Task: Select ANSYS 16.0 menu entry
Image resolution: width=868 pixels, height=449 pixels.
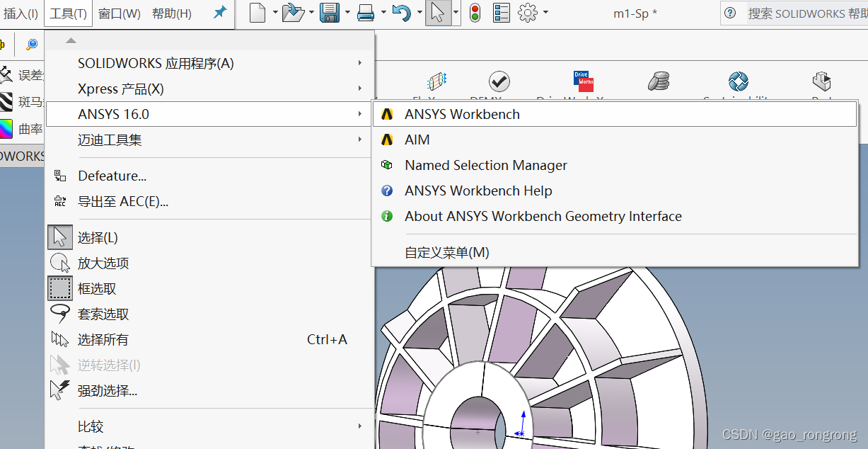Action: pos(209,114)
